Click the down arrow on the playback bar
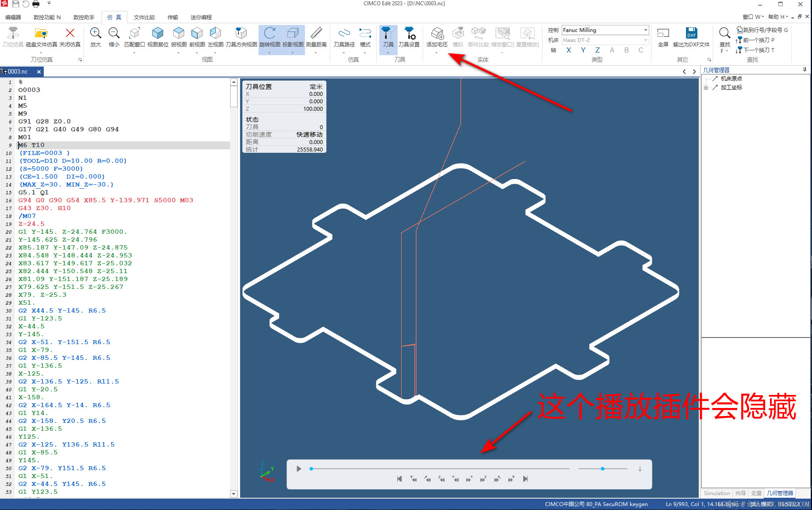Image resolution: width=812 pixels, height=510 pixels. point(640,469)
